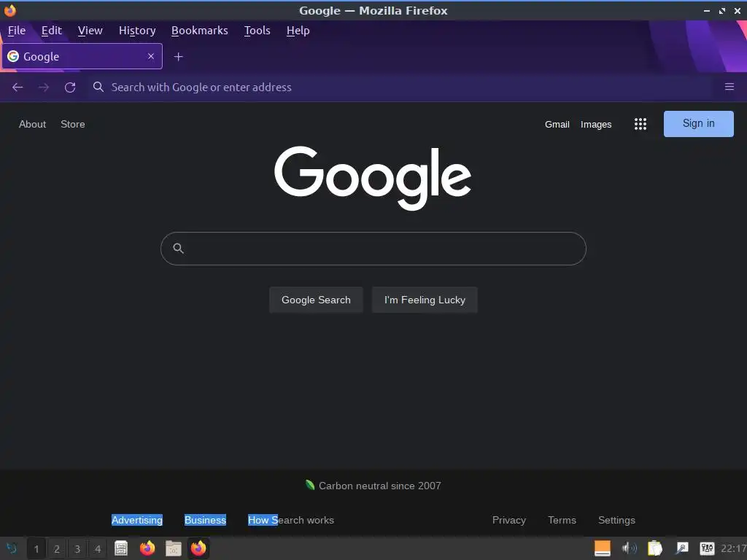Focus the Google search box

373,249
